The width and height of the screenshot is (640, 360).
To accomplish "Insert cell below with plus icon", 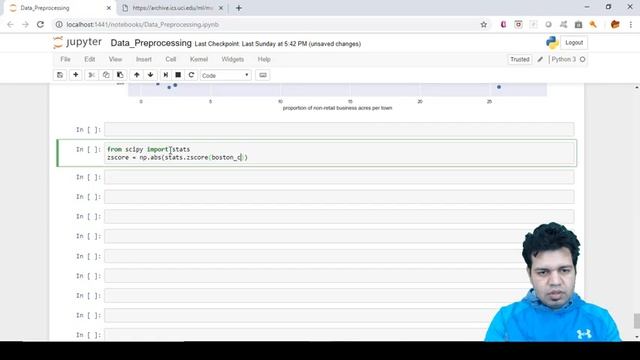I will point(76,75).
